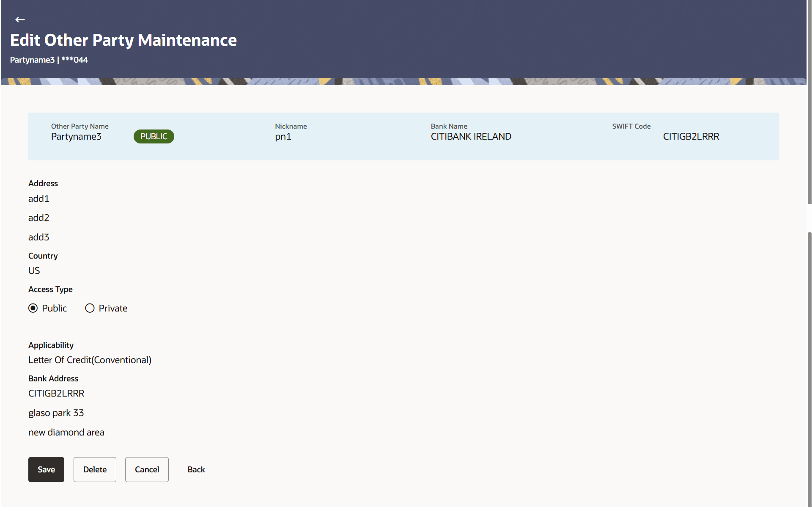Click the nickname value pn1
This screenshot has height=507, width=812.
pos(283,136)
